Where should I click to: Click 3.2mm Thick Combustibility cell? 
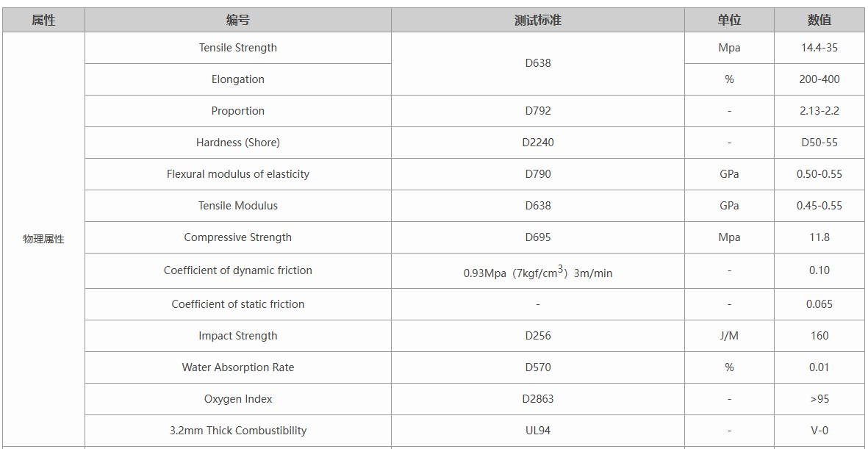click(237, 431)
